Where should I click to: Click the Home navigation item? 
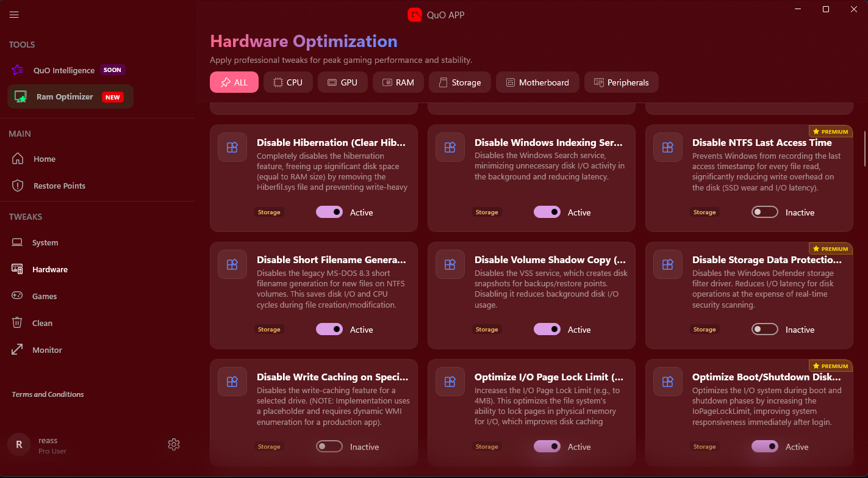(x=43, y=159)
